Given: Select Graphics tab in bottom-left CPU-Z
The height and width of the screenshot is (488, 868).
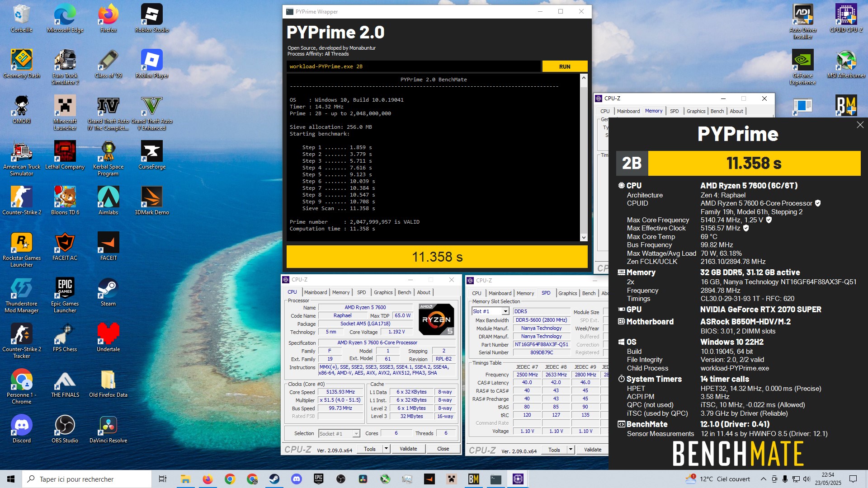Looking at the screenshot, I should click(383, 292).
